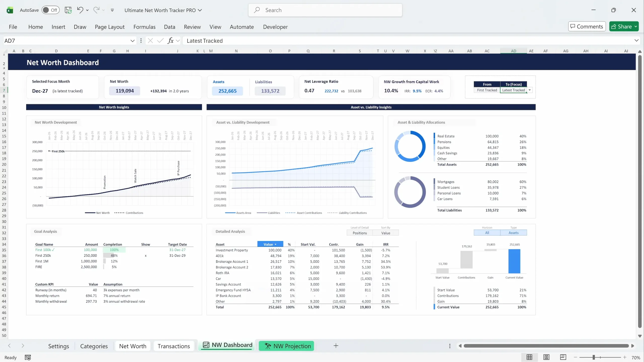The width and height of the screenshot is (644, 362).
Task: Toggle the AutoSave switch
Action: click(x=50, y=10)
